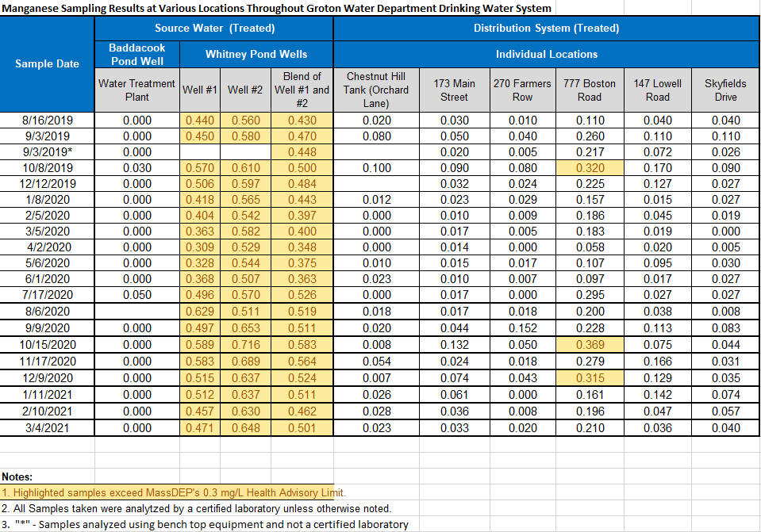Click the Notes: label
This screenshot has height=532, width=761.
17,477
